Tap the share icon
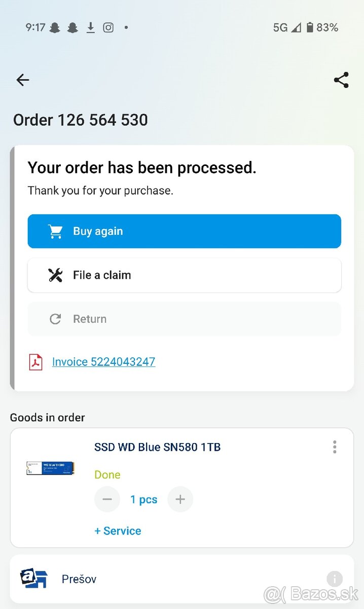364x609 pixels. click(341, 80)
